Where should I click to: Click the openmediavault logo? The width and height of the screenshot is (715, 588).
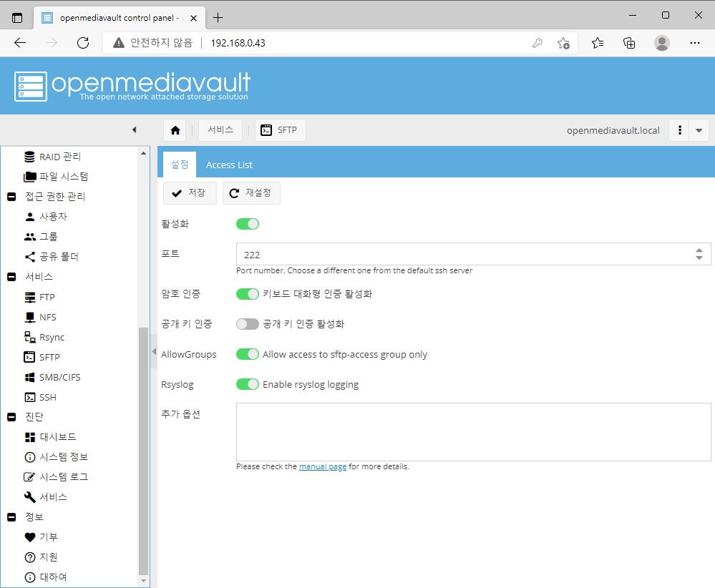pos(132,86)
